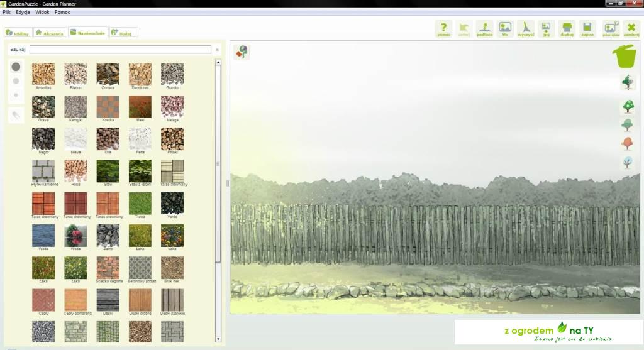This screenshot has height=350, width=644.
Task: Switch to the Rośliny tab
Action: [17, 33]
